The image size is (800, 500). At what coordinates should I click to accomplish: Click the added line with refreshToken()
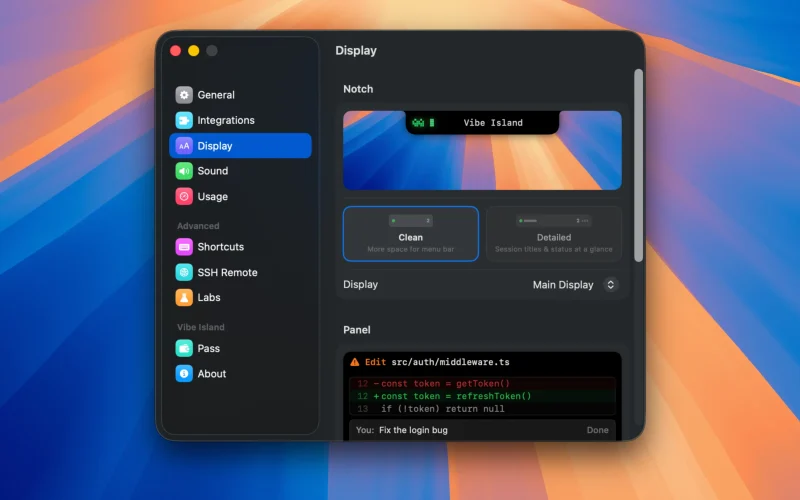pyautogui.click(x=482, y=396)
